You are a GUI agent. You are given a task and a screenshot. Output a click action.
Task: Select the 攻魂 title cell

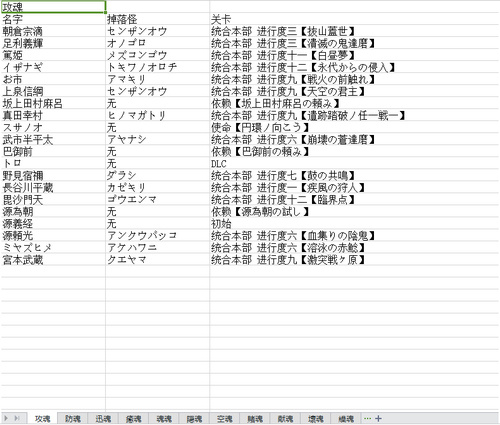coord(53,7)
